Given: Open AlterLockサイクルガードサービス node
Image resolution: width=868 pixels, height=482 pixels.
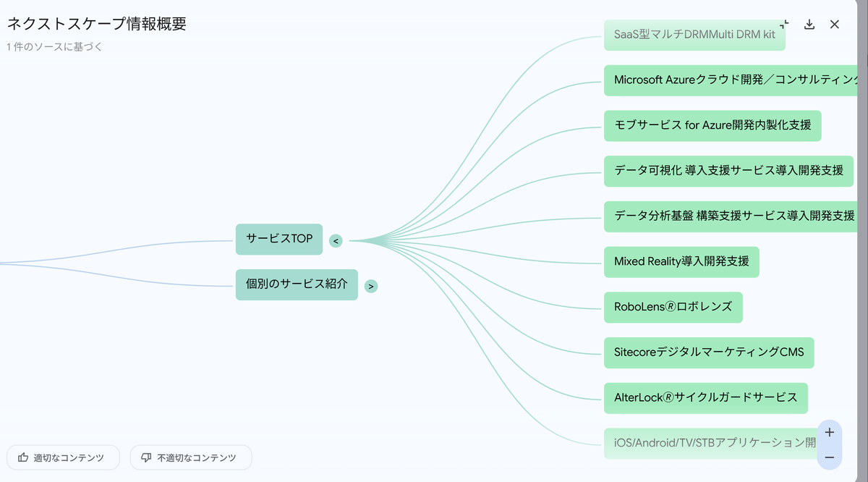Looking at the screenshot, I should (x=705, y=398).
